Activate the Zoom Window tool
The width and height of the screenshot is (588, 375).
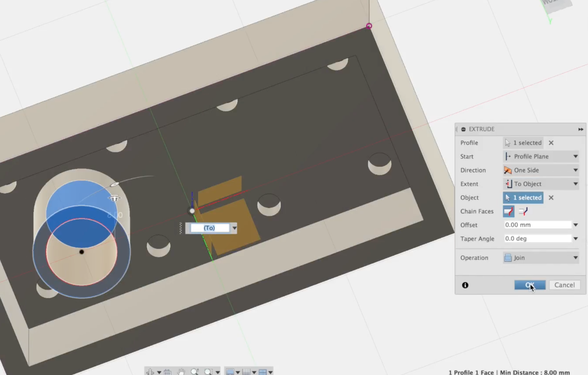208,371
